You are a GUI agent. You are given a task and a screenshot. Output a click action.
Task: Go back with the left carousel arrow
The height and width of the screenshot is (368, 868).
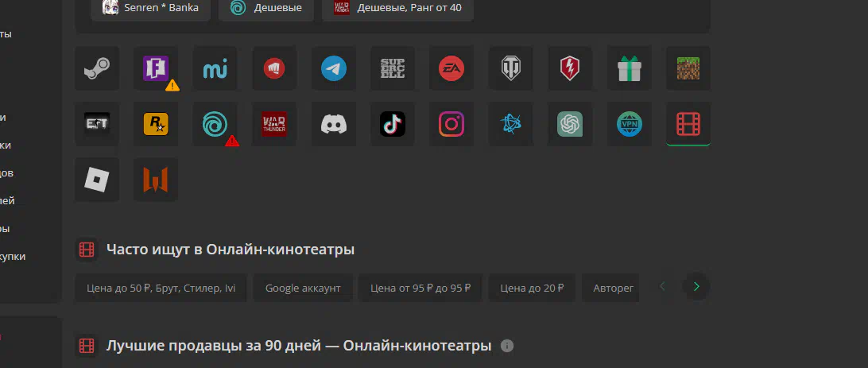(663, 287)
